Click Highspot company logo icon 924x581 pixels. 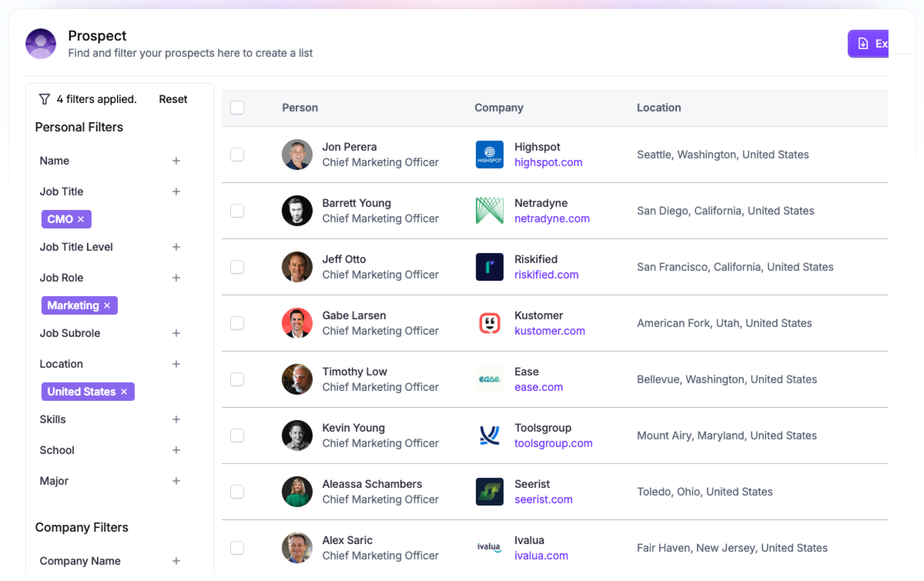488,154
